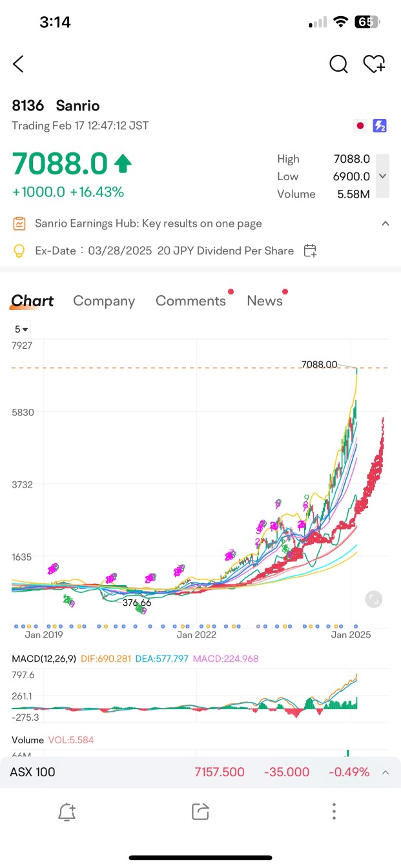Tap the Jan 2022 axis label
The width and height of the screenshot is (401, 868).
197,635
